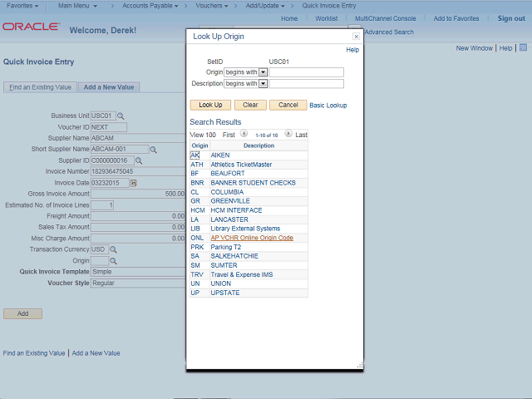Close the Look Up Origin dialog
This screenshot has height=399, width=532.
[357, 37]
